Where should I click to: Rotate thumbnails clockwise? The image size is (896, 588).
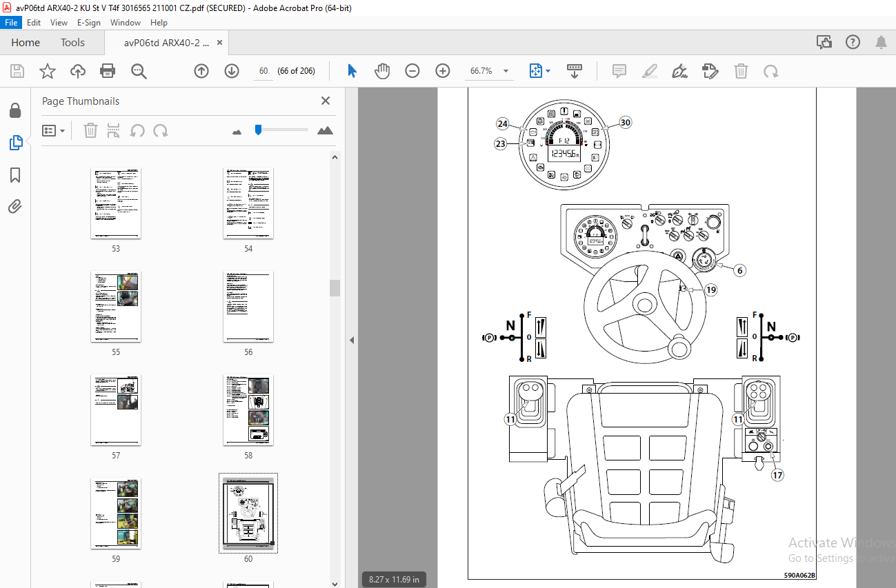click(161, 130)
